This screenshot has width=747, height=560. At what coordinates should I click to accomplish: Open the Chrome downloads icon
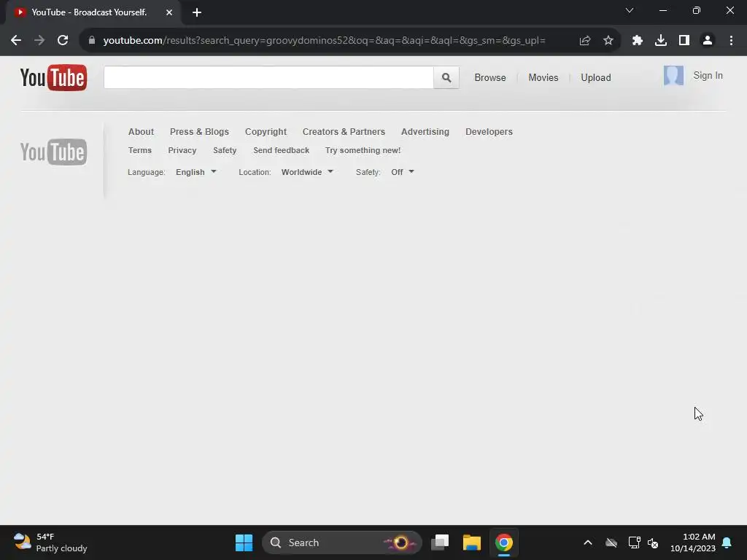661,41
